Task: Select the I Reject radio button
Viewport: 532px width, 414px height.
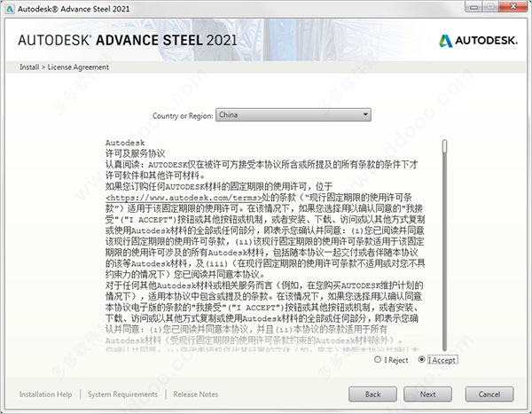Action: coord(378,359)
